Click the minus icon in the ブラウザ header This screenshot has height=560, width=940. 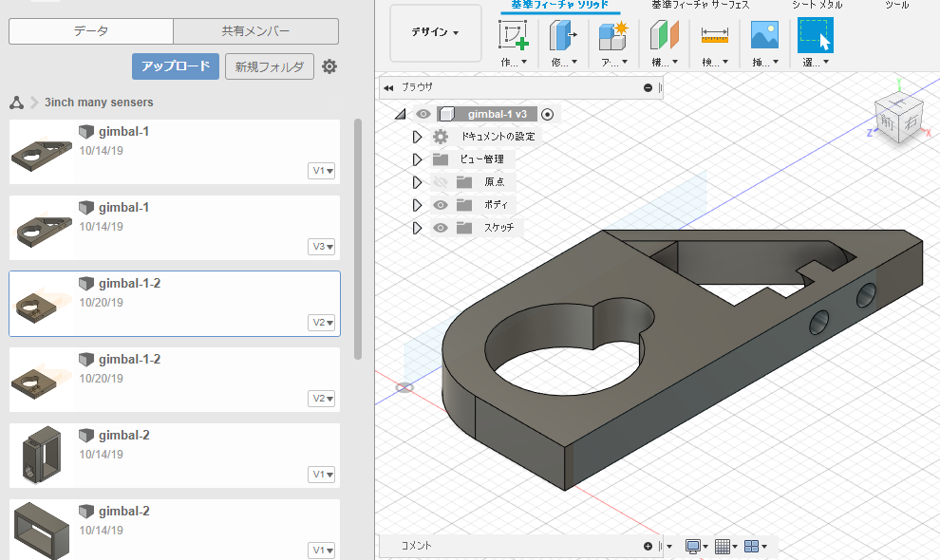(x=648, y=87)
